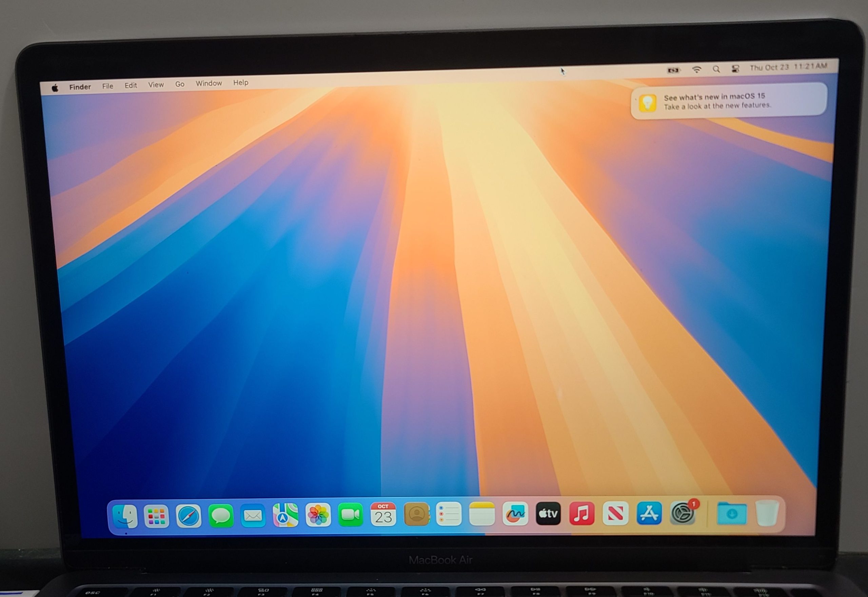The width and height of the screenshot is (868, 597).
Task: Open System Settings with badge
Action: coord(683,513)
